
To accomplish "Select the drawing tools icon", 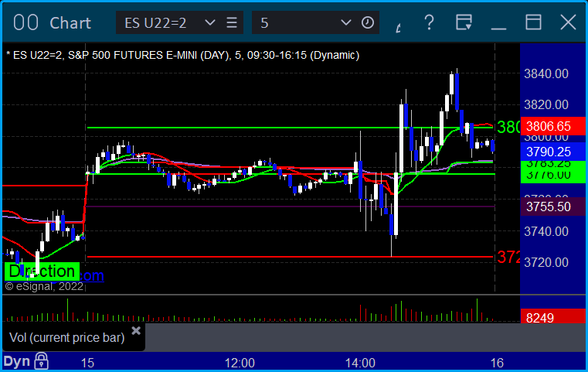I will (x=399, y=27).
